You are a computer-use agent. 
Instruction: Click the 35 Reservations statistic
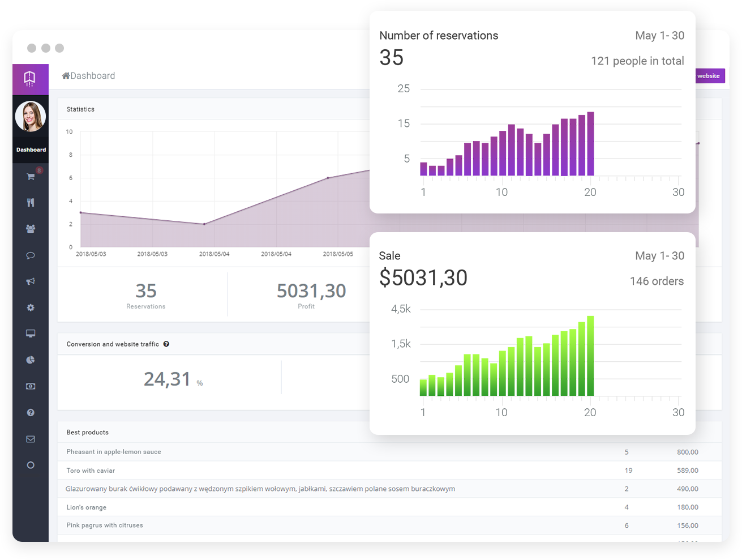(x=146, y=296)
